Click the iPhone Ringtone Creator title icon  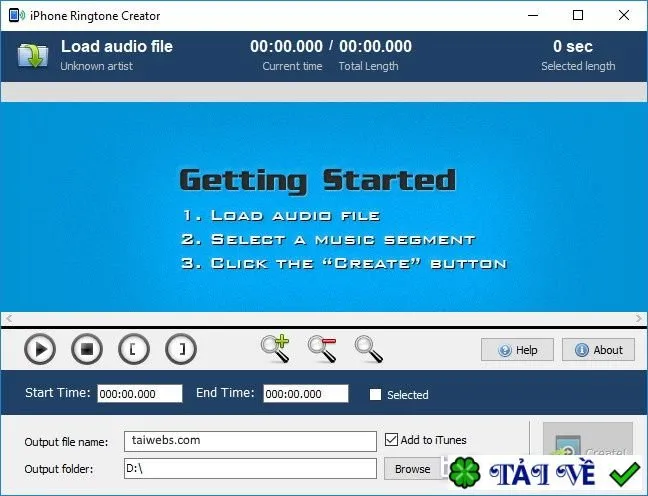coord(17,16)
